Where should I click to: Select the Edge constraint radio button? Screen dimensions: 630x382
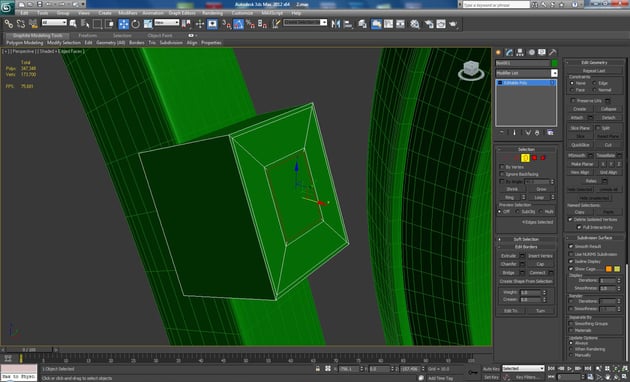tap(594, 83)
